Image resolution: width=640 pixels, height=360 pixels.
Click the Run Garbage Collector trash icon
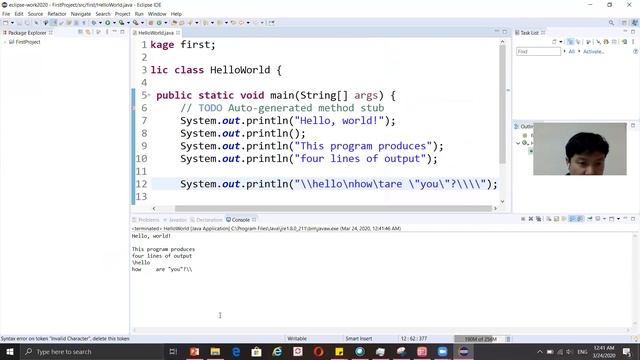click(x=509, y=339)
